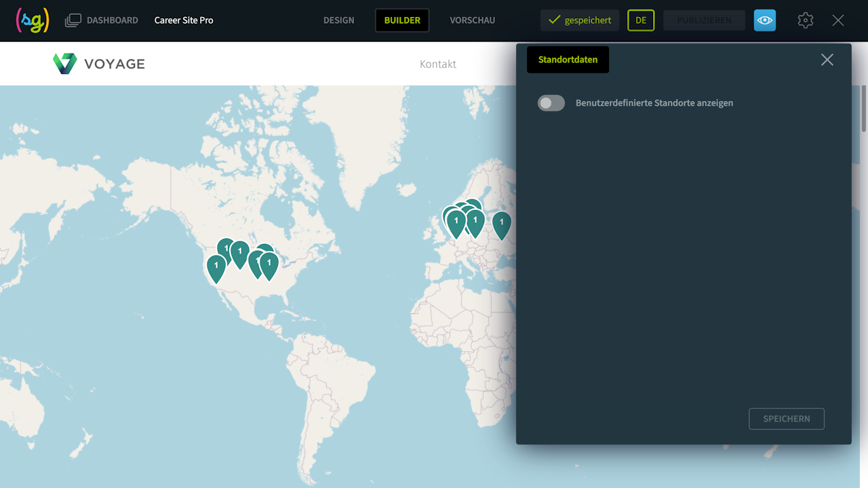Viewport: 868px width, 488px height.
Task: Open the Kontakt navigation link
Action: coord(438,64)
